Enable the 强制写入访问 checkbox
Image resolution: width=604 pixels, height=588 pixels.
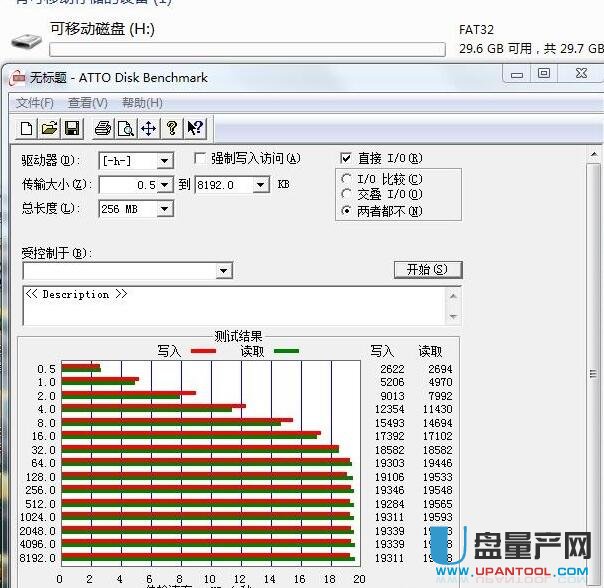[x=200, y=158]
